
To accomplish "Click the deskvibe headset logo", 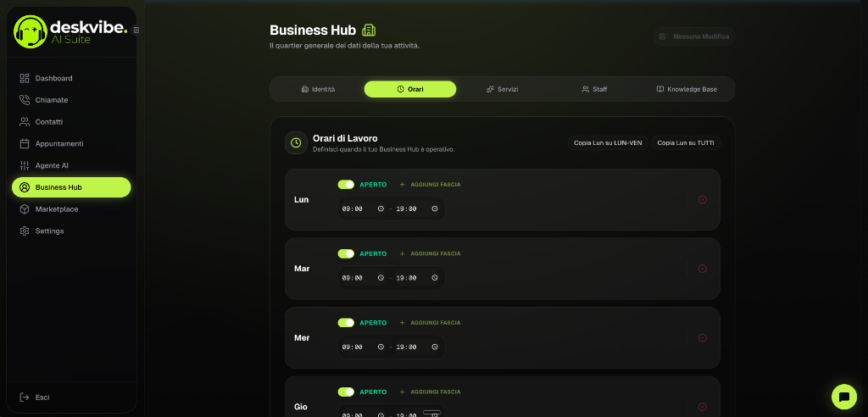I will pyautogui.click(x=30, y=31).
